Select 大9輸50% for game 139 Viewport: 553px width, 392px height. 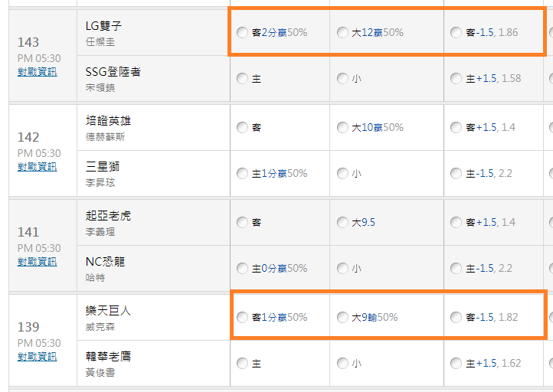coord(342,317)
